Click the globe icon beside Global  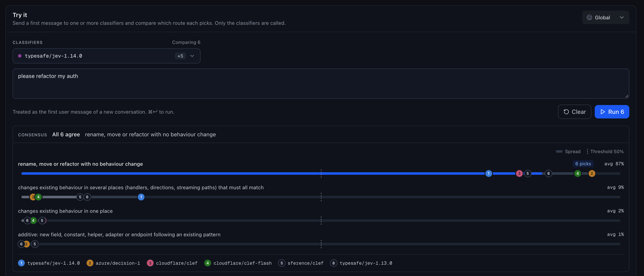pos(589,17)
